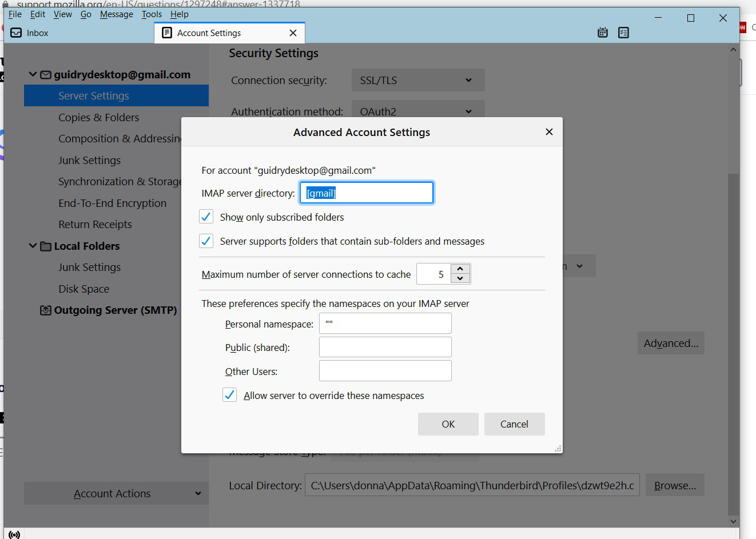
Task: Click the settings pane vertical scrollbar
Action: click(x=733, y=344)
